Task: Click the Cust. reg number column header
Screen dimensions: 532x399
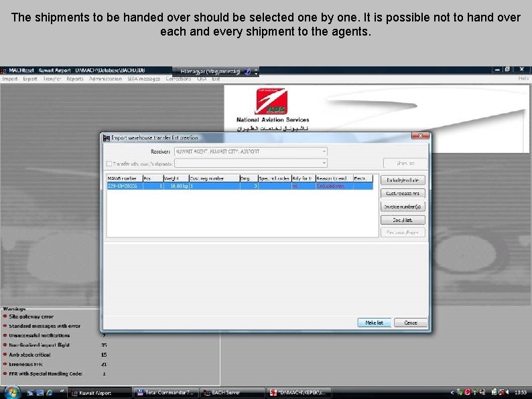Action: pyautogui.click(x=214, y=178)
